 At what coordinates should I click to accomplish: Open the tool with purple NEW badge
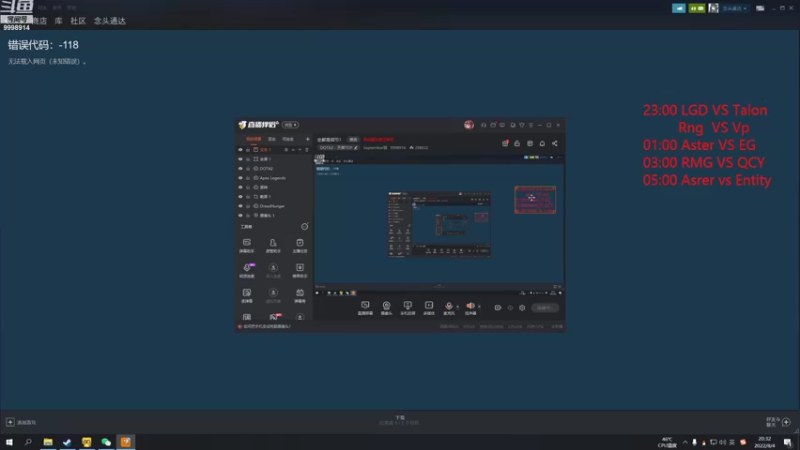click(247, 270)
